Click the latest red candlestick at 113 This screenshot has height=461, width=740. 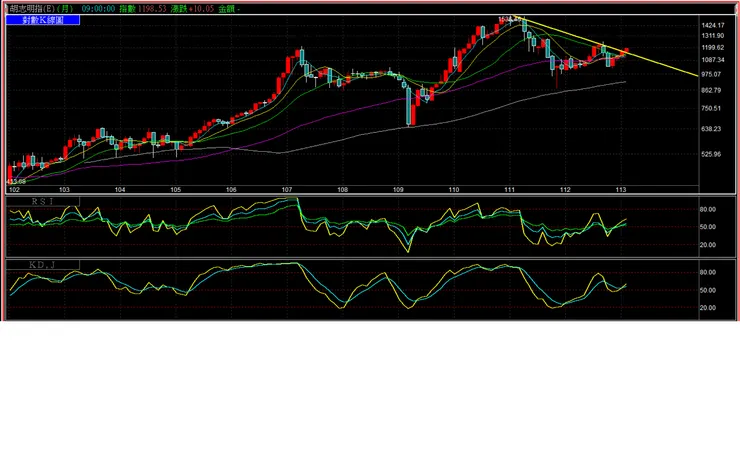pos(627,50)
